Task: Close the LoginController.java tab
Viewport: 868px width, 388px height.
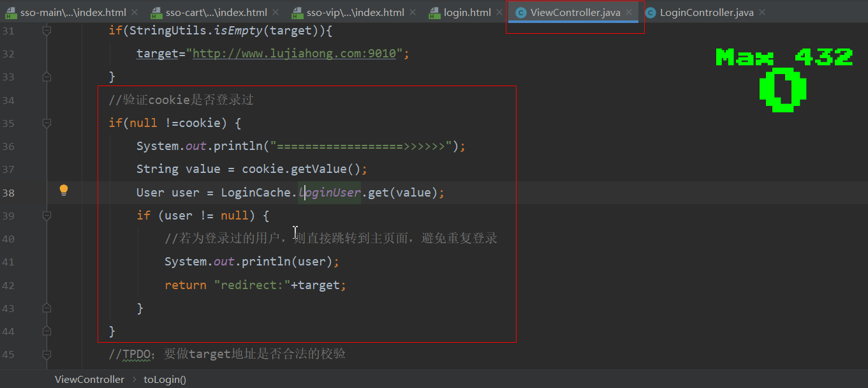Action: coord(762,13)
